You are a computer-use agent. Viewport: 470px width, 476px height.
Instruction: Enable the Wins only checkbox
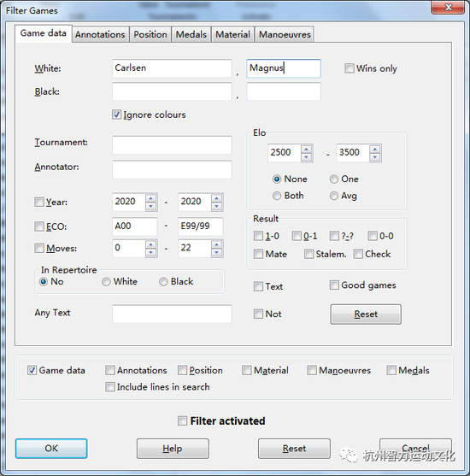(x=350, y=68)
